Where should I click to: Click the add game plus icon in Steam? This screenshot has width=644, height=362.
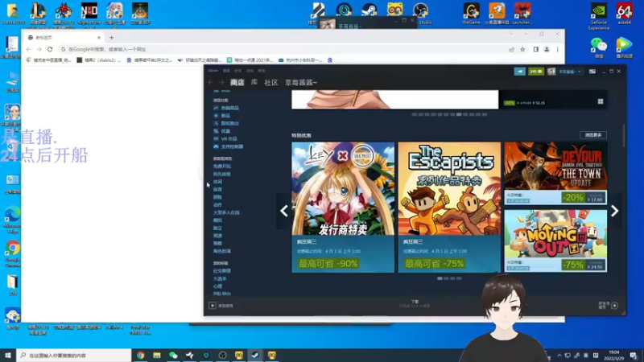(x=213, y=306)
